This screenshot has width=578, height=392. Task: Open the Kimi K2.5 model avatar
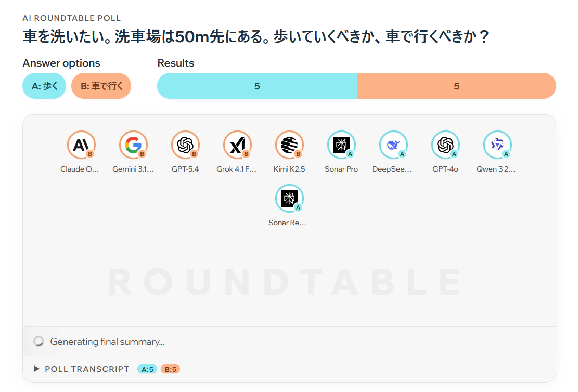pos(289,145)
